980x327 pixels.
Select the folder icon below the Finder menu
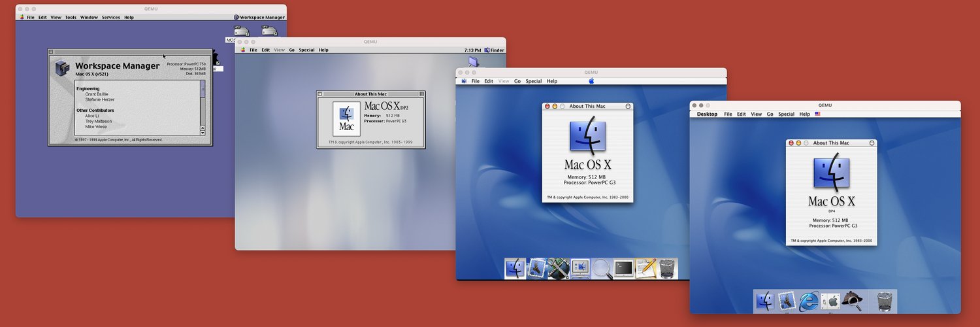point(474,61)
